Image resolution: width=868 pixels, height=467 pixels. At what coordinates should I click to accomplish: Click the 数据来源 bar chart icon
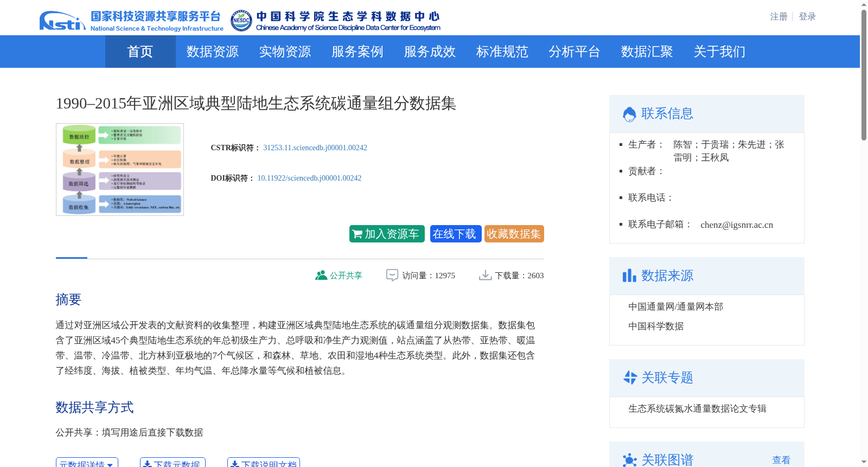tap(629, 276)
